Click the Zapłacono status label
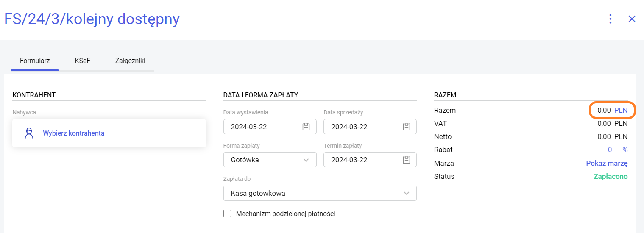Screen dimensions: 644x233 (610, 176)
